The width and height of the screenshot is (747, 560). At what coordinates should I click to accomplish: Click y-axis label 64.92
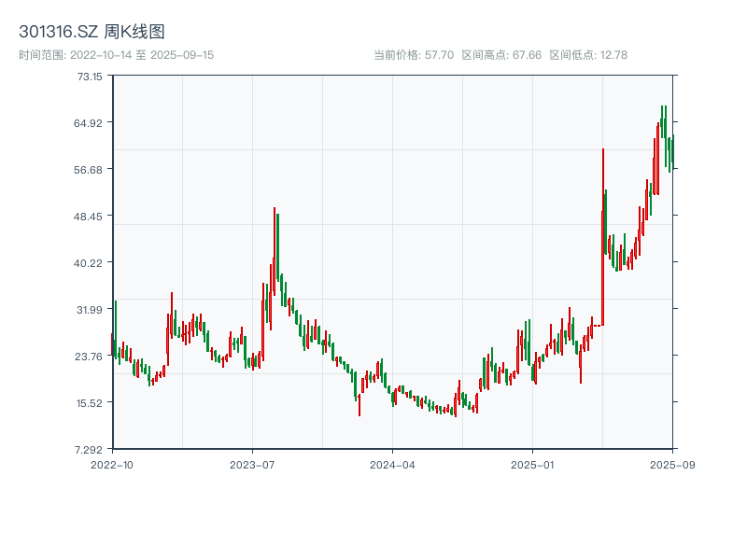click(88, 123)
